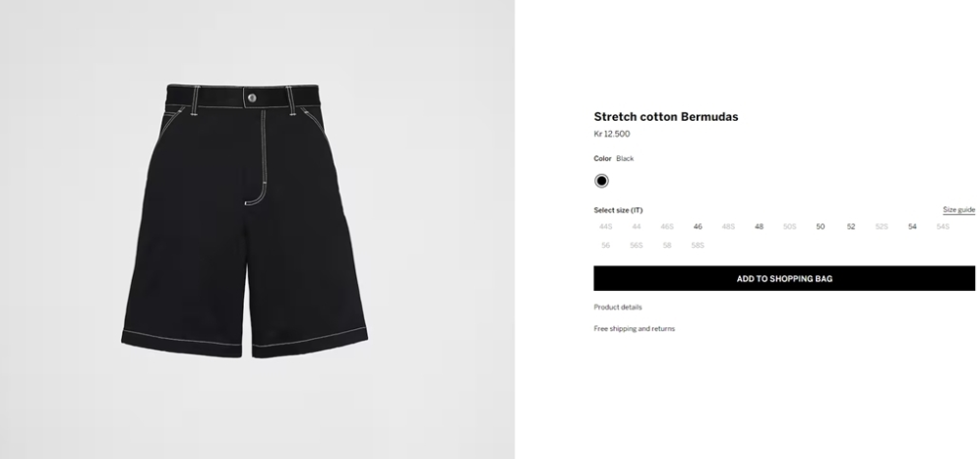
Task: Choose size 46
Action: coord(698,227)
